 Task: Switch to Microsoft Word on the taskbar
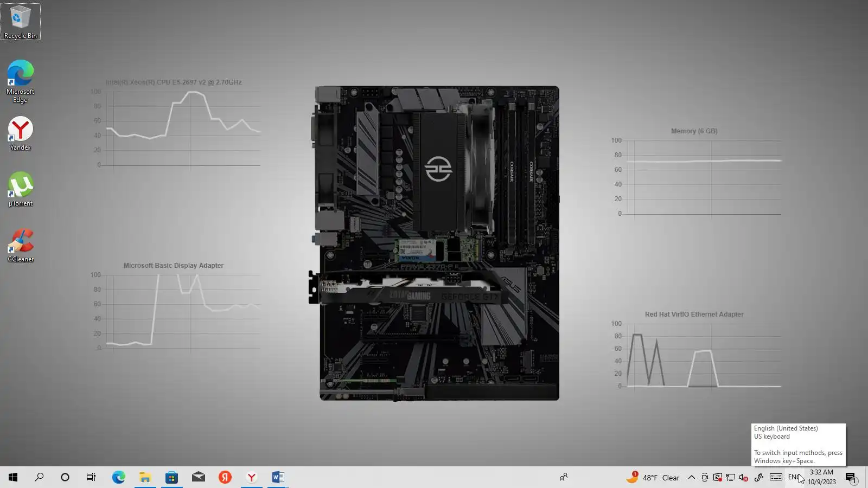tap(278, 477)
